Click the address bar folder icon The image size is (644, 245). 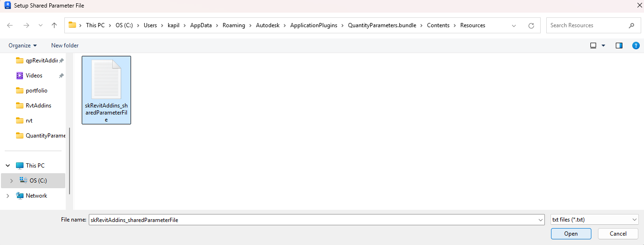tap(72, 25)
